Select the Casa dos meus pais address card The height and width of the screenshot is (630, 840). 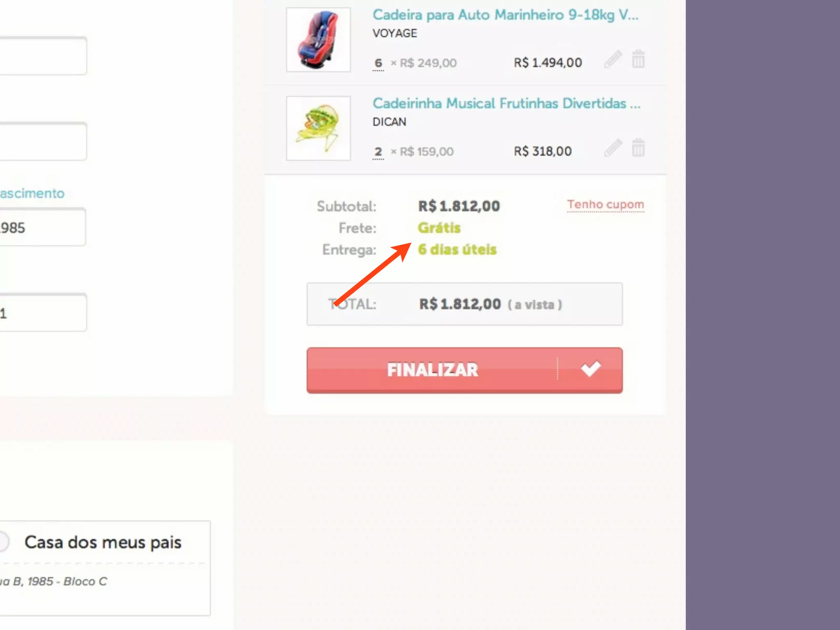tap(105, 568)
